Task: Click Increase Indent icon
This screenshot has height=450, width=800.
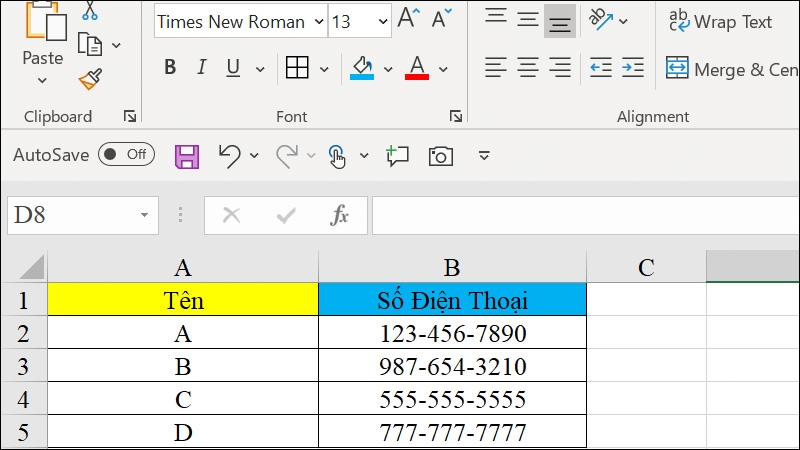Action: pos(633,67)
